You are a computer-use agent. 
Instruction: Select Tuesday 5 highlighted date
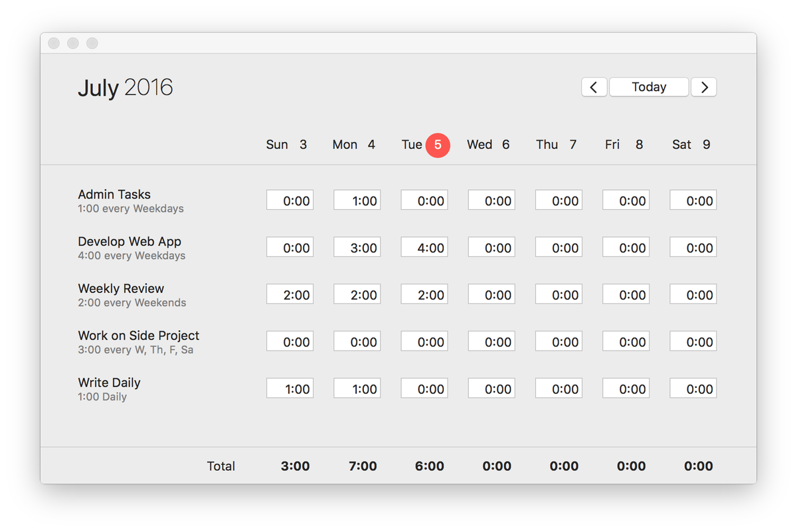pyautogui.click(x=438, y=145)
